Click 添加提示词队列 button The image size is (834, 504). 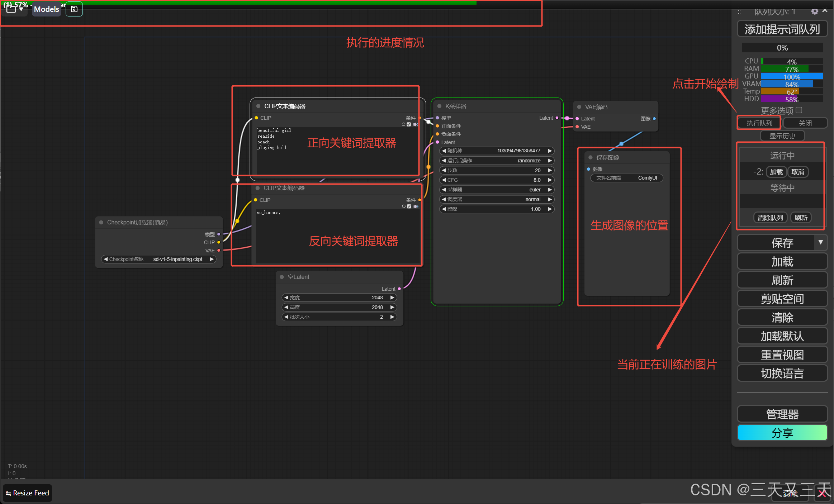click(782, 29)
